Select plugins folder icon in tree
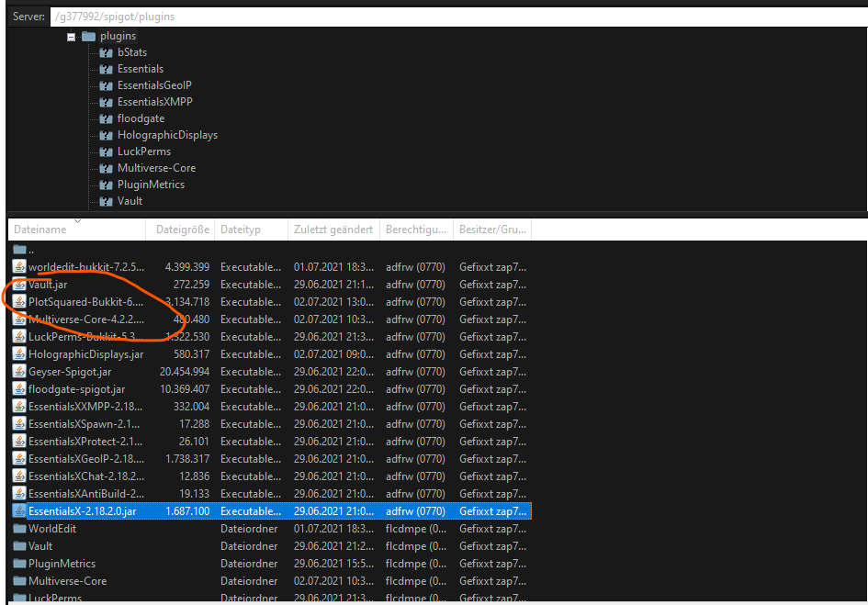This screenshot has height=605, width=868. coord(88,37)
